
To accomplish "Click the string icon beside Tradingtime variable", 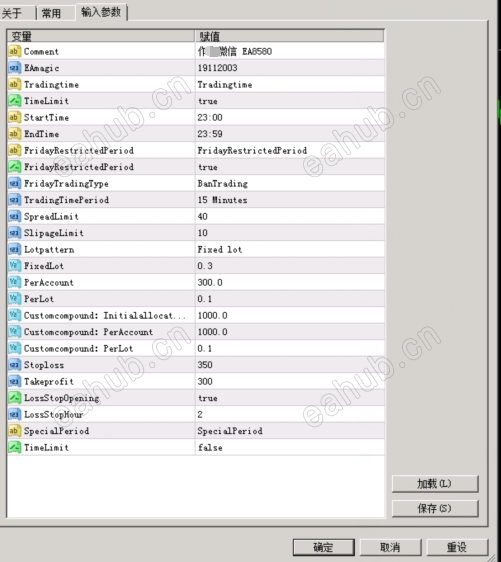I will pos(14,84).
